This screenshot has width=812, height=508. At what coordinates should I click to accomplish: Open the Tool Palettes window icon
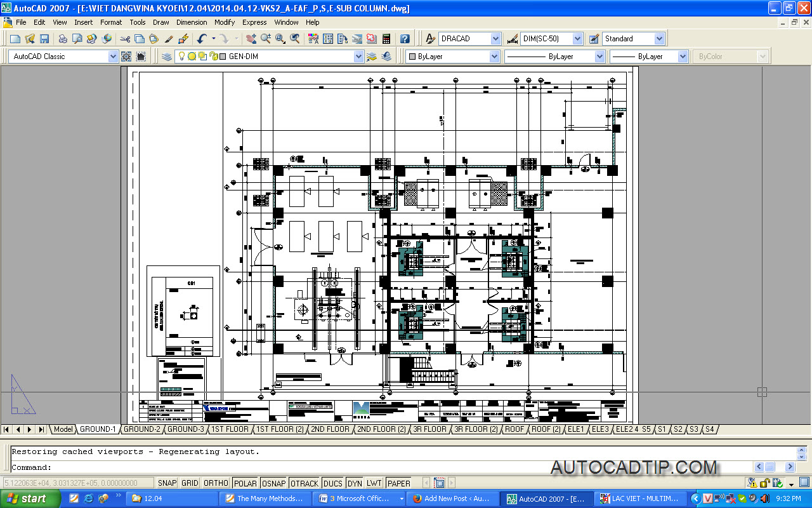[x=343, y=39]
